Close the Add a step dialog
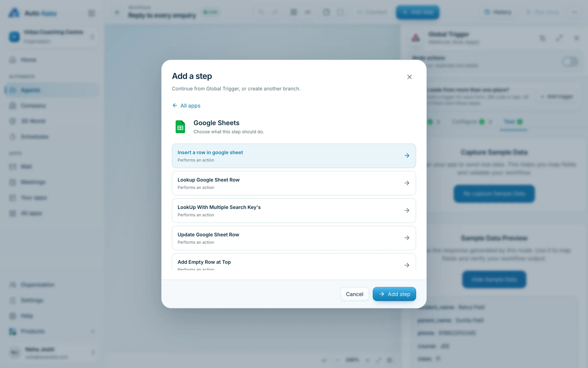Screen dimensions: 588x368 (x=409, y=77)
